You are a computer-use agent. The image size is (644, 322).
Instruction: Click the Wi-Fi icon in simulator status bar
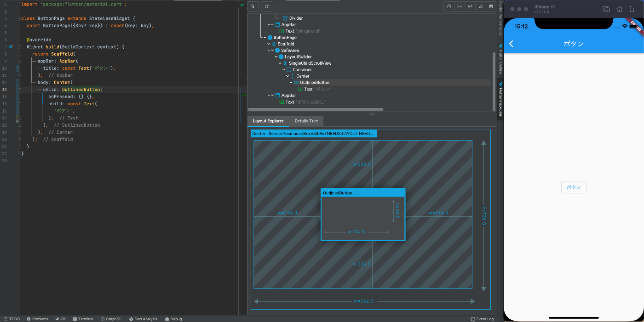pyautogui.click(x=625, y=26)
